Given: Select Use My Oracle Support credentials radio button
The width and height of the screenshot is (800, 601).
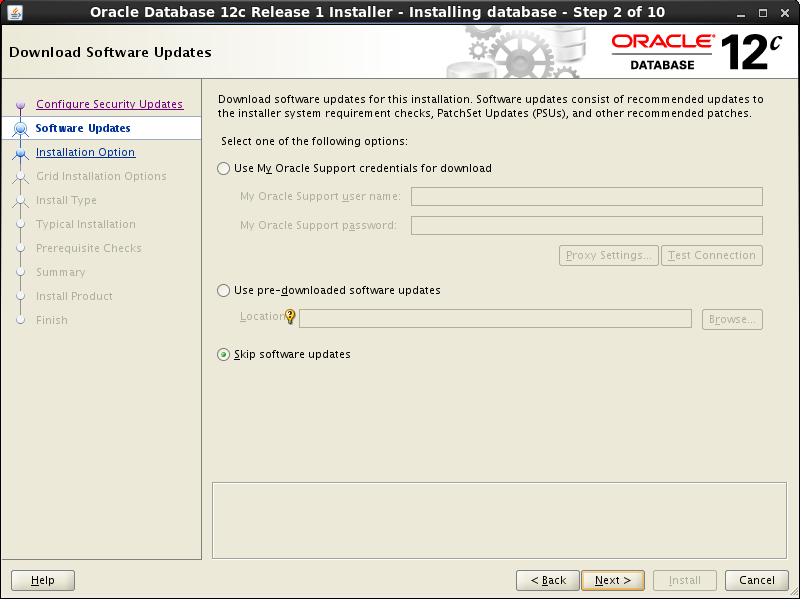Looking at the screenshot, I should 223,168.
